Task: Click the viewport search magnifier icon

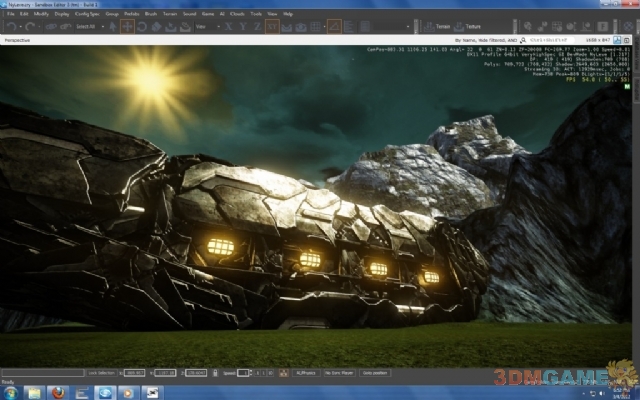Action: [x=523, y=40]
